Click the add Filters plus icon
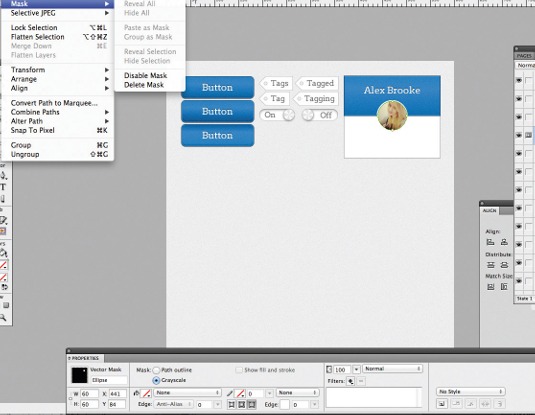This screenshot has width=535, height=415. pyautogui.click(x=350, y=381)
